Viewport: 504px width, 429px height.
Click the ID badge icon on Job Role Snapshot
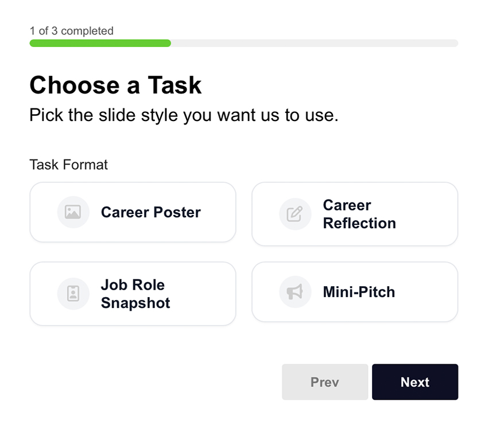point(73,294)
